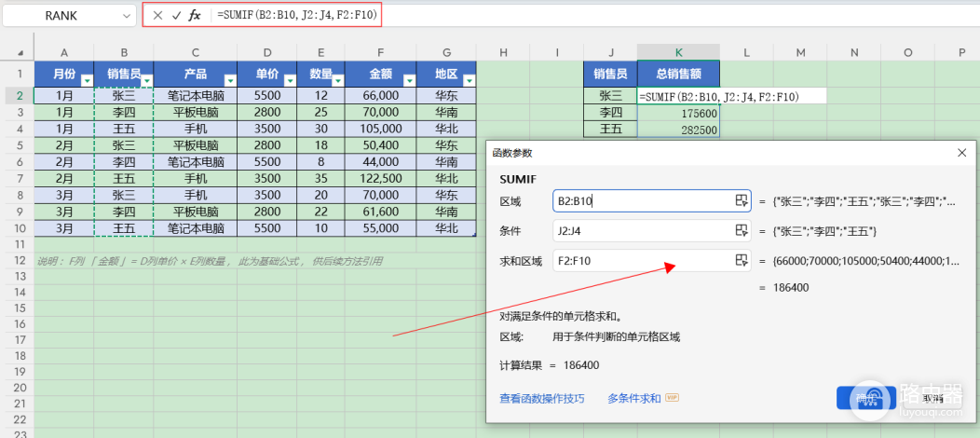
Task: Click the 确定 button in the dialog
Action: [x=866, y=398]
